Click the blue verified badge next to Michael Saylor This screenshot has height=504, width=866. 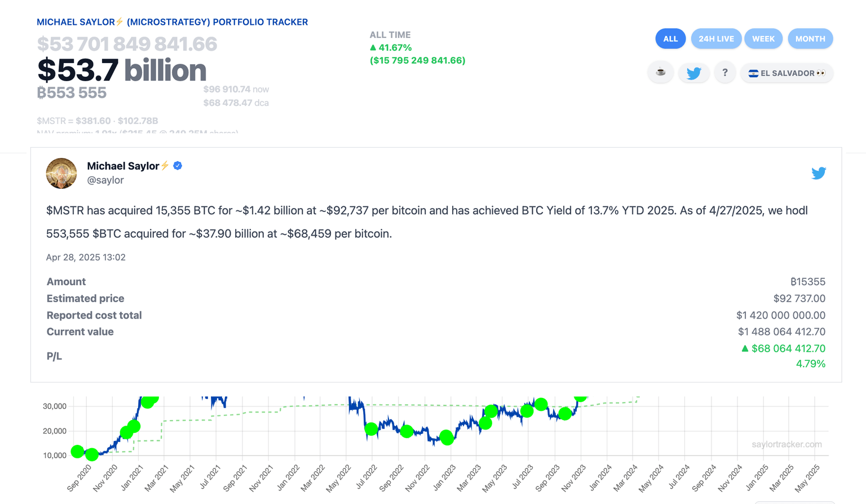pyautogui.click(x=177, y=165)
